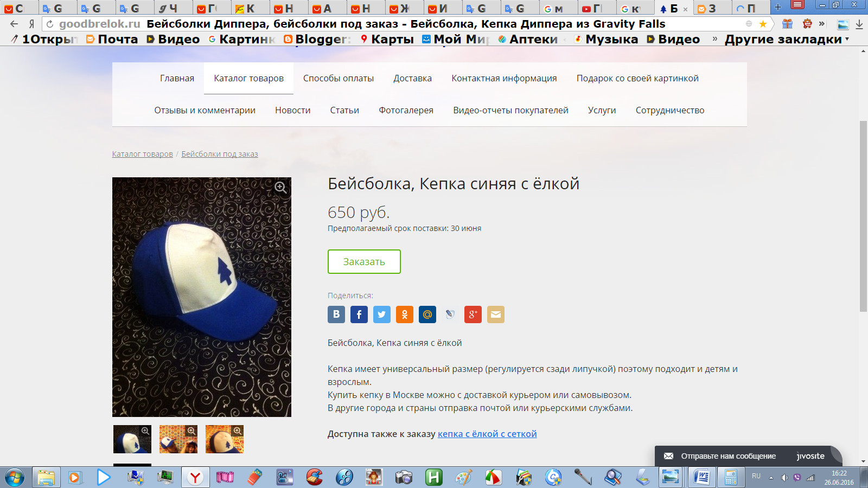Image resolution: width=868 pixels, height=488 pixels.
Task: Expand hidden bookmarks chevron in bookmarks bar
Action: pyautogui.click(x=714, y=39)
